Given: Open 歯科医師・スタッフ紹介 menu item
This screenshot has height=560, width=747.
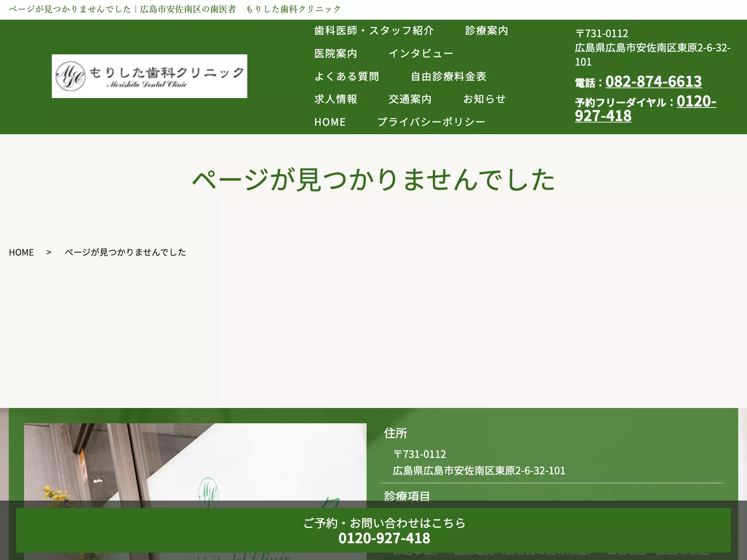Looking at the screenshot, I should (x=374, y=31).
